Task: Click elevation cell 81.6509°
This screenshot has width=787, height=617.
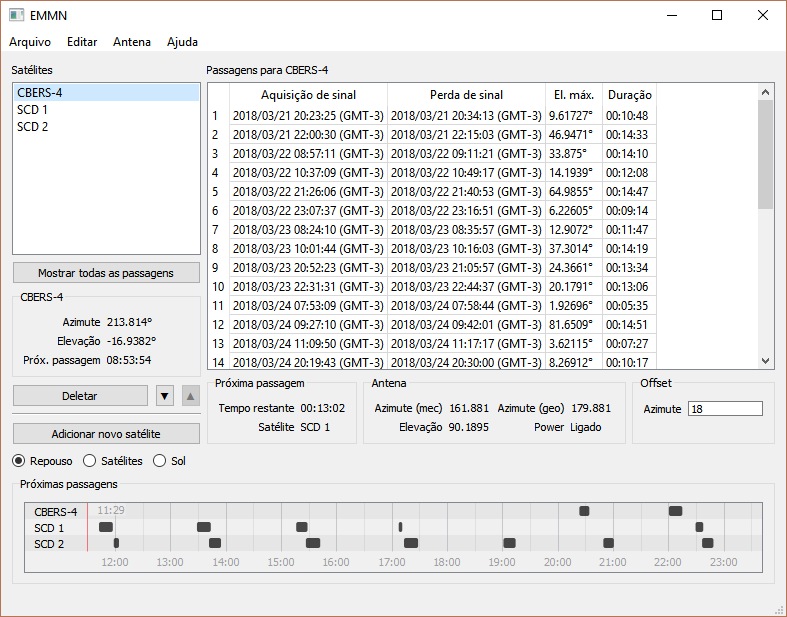Action: (x=574, y=325)
